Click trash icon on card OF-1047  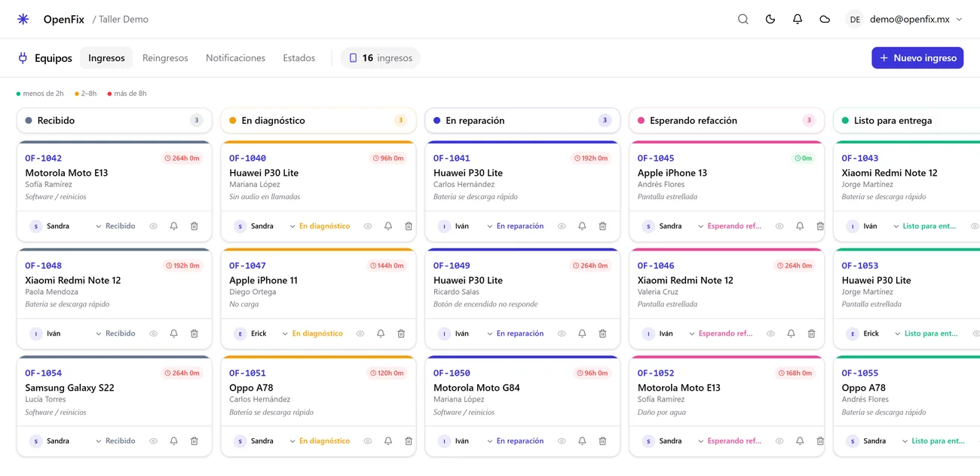pyautogui.click(x=401, y=333)
